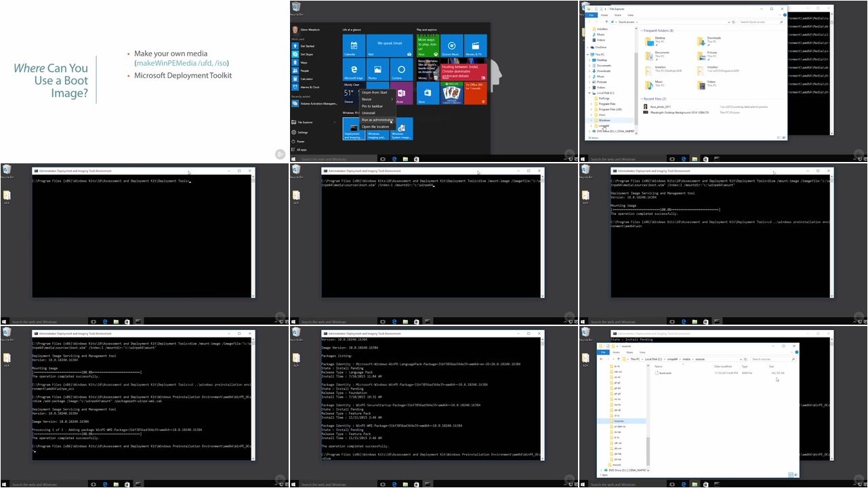This screenshot has width=868, height=488.
Task: Click the Search Quick access field
Action: (762, 22)
